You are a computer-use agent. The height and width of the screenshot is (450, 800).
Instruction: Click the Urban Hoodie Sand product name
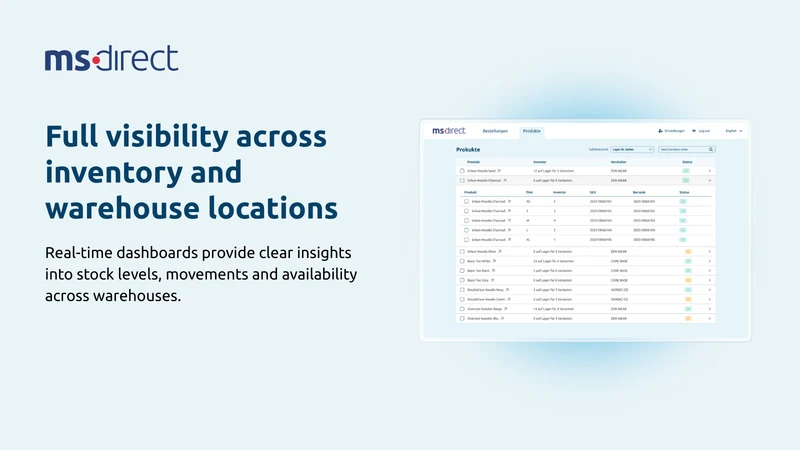point(481,171)
